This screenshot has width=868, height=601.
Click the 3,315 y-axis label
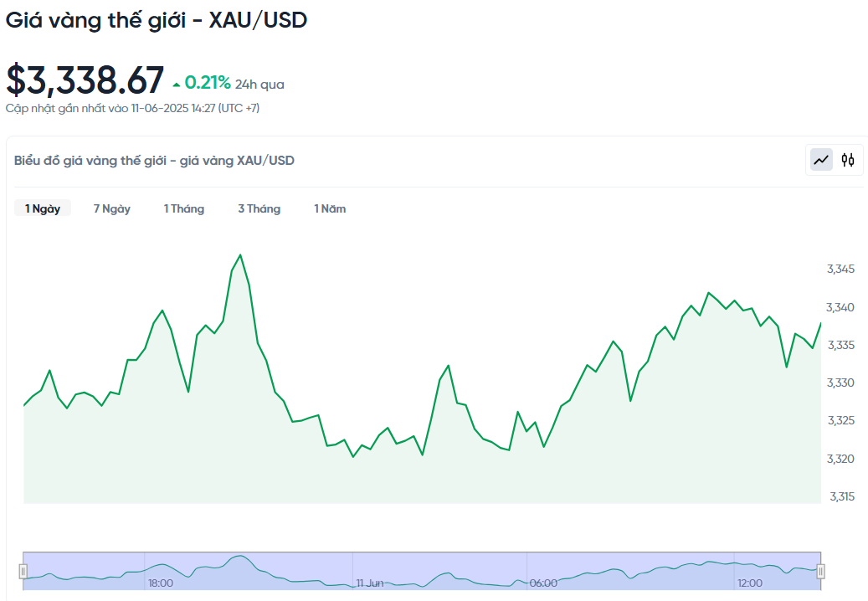(x=842, y=496)
